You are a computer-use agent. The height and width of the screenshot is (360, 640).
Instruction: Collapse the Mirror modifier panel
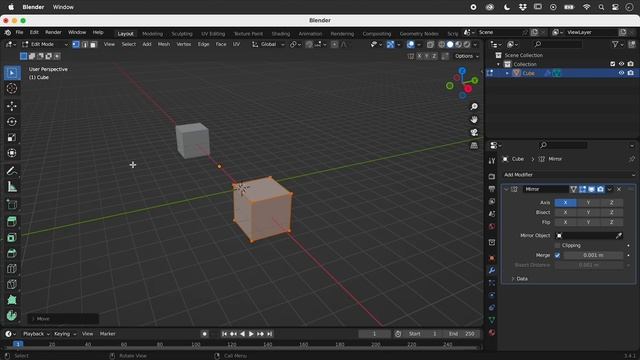click(x=506, y=189)
